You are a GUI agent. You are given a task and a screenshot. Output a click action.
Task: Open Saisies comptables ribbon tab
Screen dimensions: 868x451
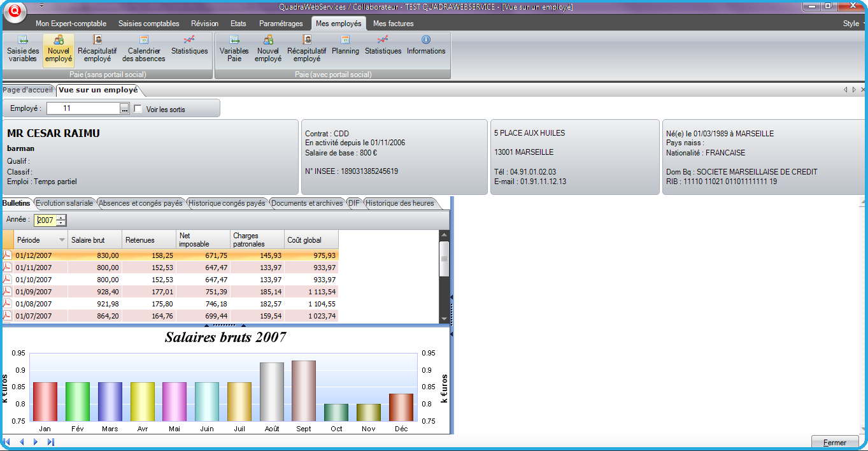(149, 24)
